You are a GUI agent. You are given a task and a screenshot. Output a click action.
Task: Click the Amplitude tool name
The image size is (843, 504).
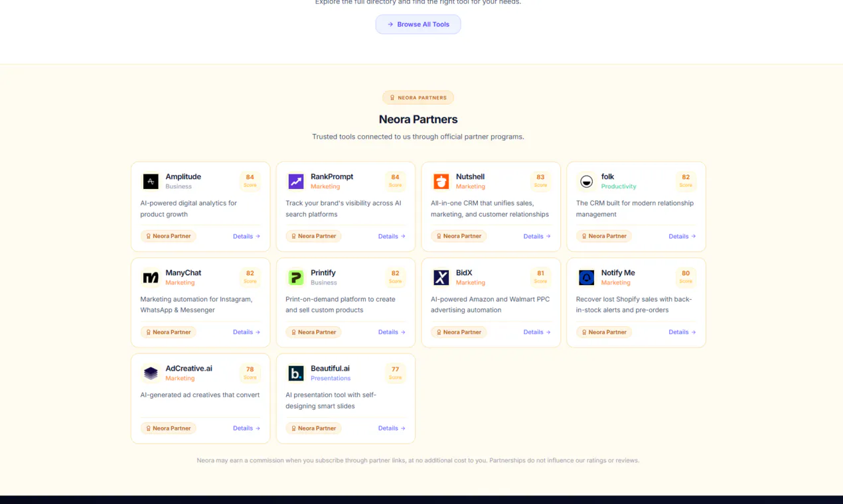click(x=183, y=176)
